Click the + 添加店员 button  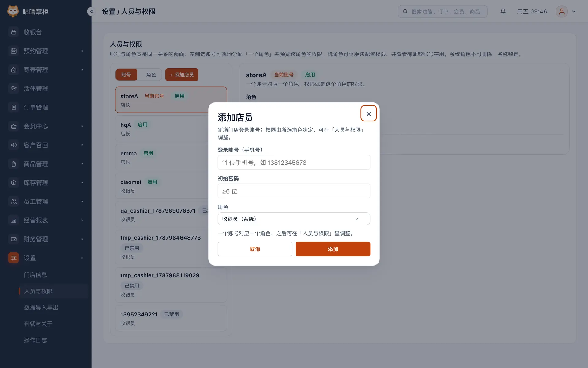[x=182, y=75]
